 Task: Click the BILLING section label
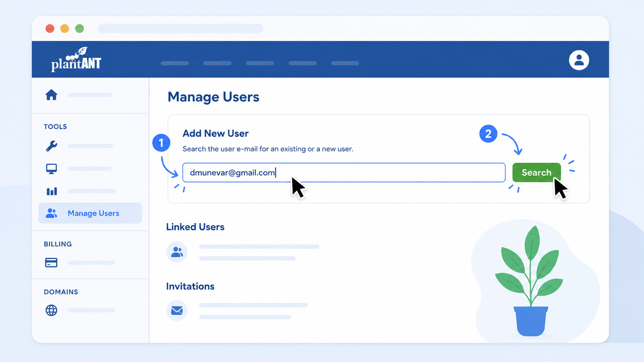point(58,244)
